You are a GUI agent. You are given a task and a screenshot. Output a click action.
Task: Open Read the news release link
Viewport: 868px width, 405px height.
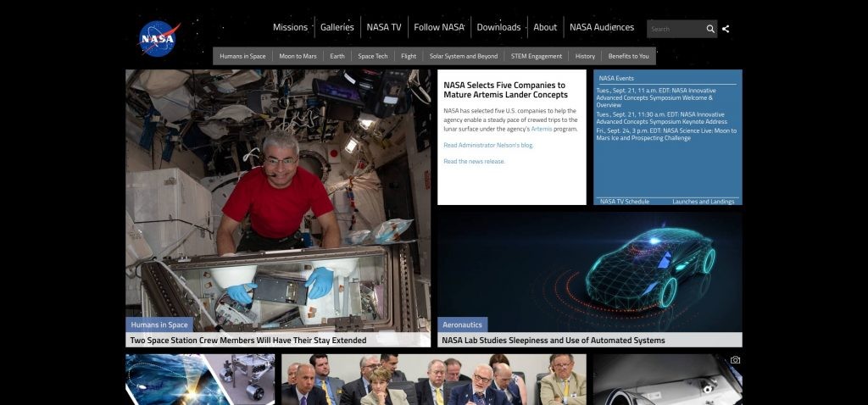pyautogui.click(x=474, y=162)
